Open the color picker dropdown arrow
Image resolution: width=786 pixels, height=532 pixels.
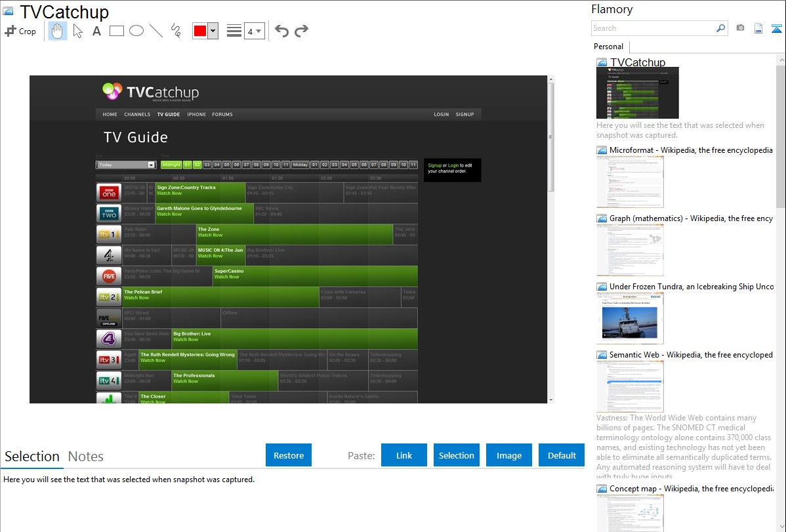coord(213,31)
